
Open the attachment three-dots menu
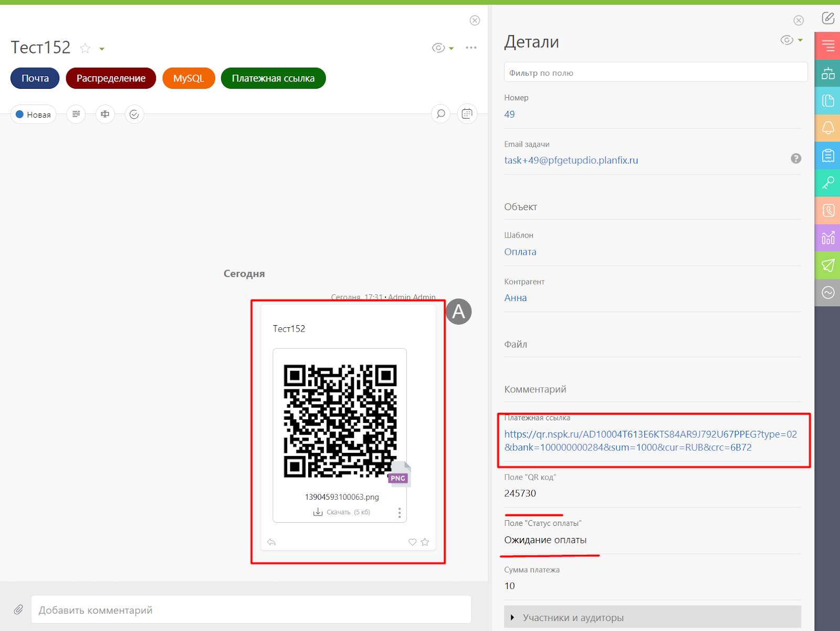[400, 513]
